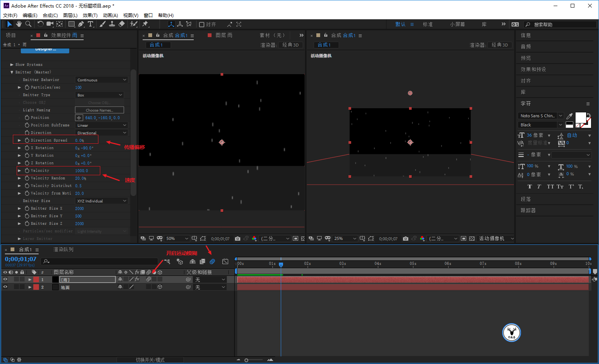The image size is (599, 364).
Task: Select the Type text tool
Action: [x=91, y=24]
